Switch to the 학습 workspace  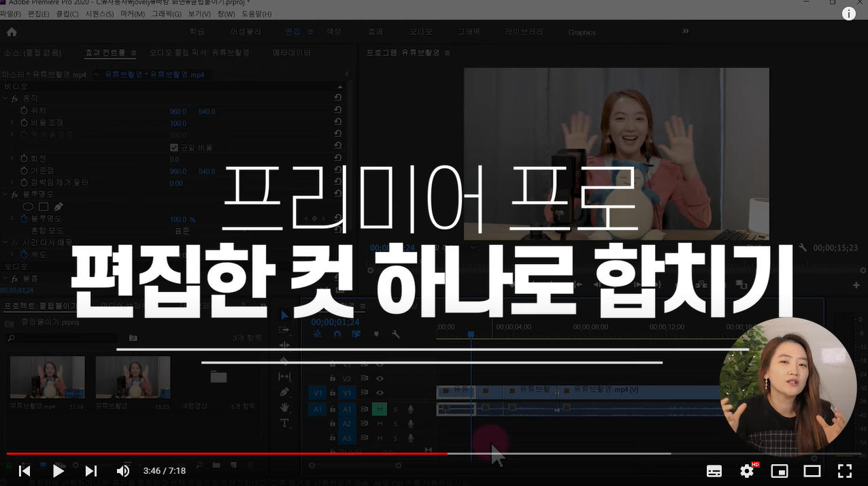[x=197, y=32]
